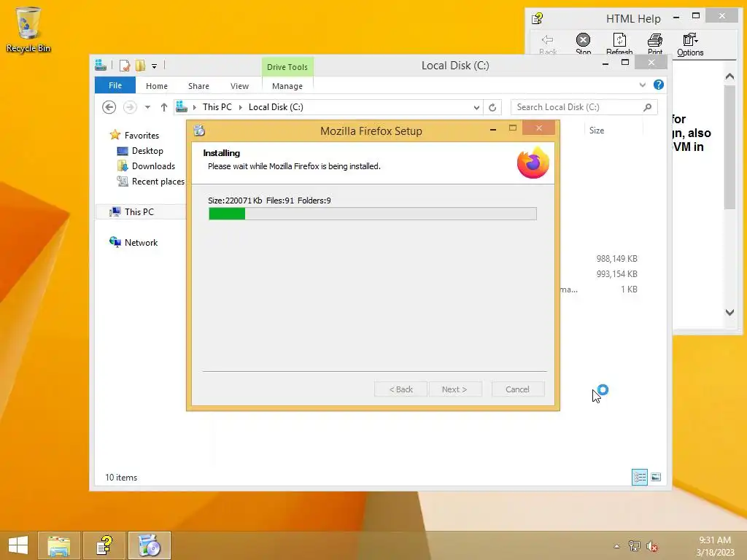Click the Drive Tools contextual tab
This screenshot has width=747, height=560.
pos(287,66)
